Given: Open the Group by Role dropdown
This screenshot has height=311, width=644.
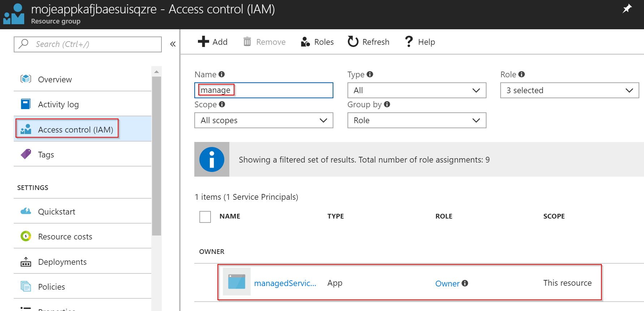Looking at the screenshot, I should (417, 120).
